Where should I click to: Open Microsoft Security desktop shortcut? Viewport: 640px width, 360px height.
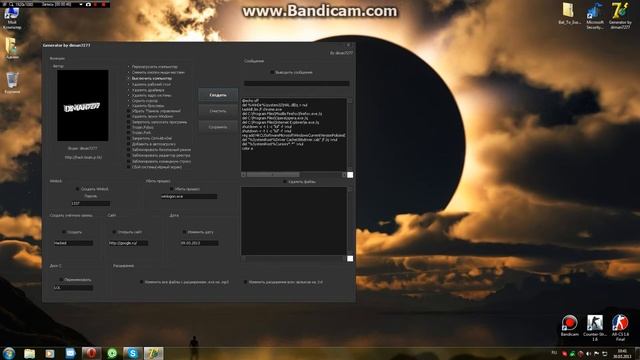[x=595, y=16]
